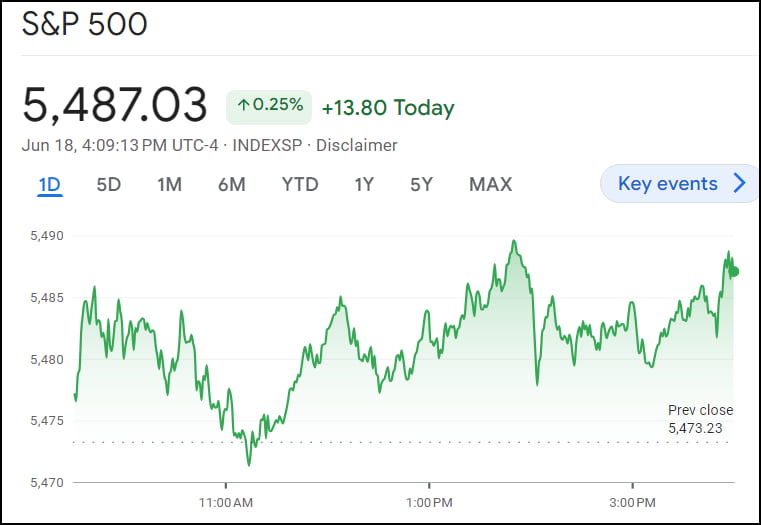The width and height of the screenshot is (761, 525).
Task: Click the 11:00 AM axis label
Action: pos(226,503)
